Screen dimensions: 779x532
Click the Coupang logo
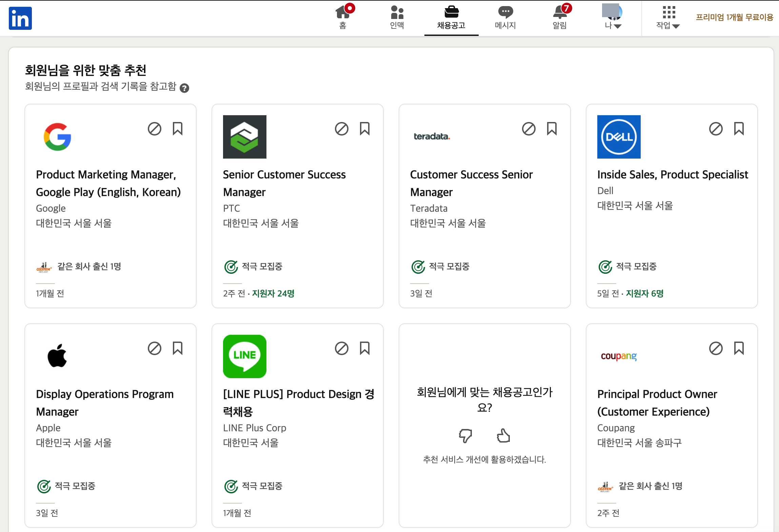(619, 356)
